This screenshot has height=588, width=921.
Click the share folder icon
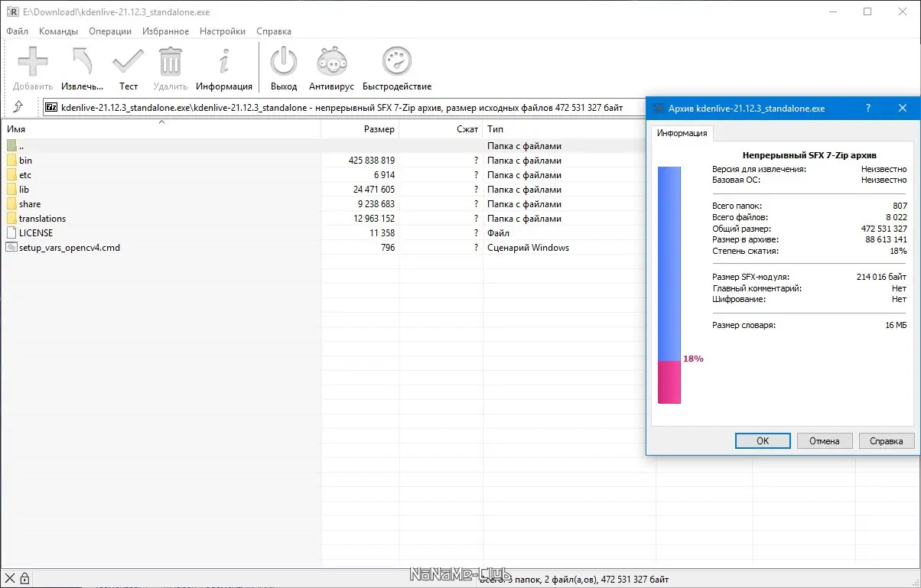11,204
